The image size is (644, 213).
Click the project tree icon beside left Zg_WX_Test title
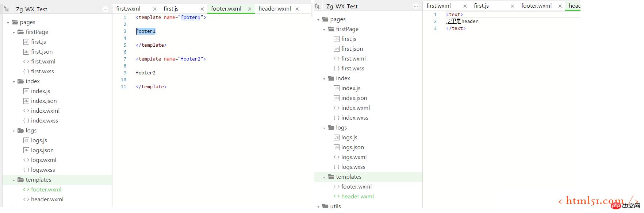tap(7, 9)
